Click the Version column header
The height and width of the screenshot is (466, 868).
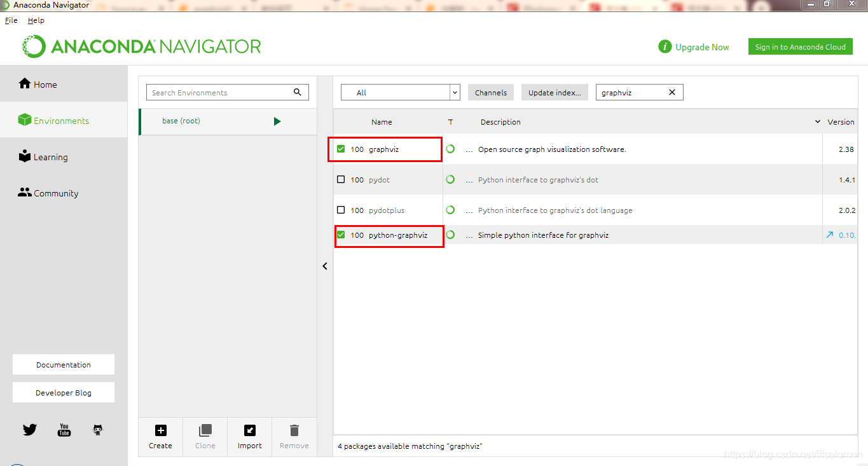841,121
